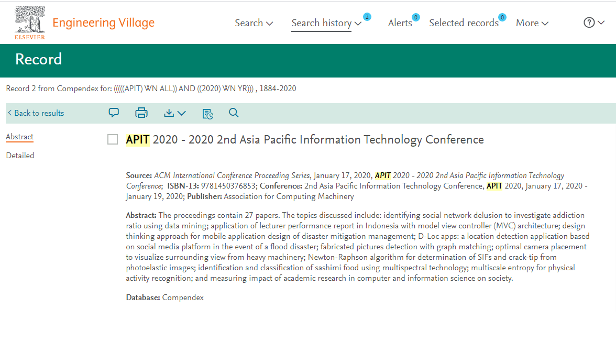Go to Selected records

(464, 23)
